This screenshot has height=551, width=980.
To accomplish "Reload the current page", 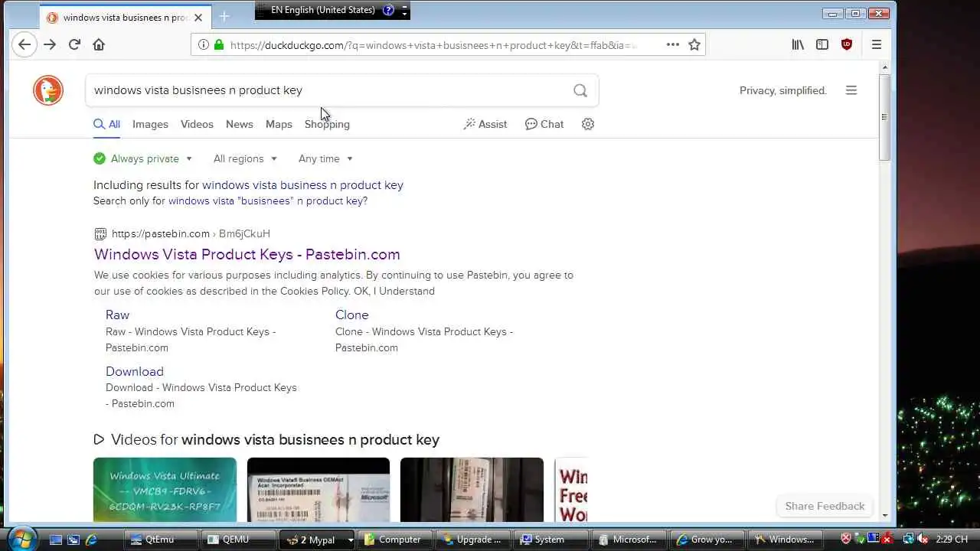I will click(x=74, y=44).
